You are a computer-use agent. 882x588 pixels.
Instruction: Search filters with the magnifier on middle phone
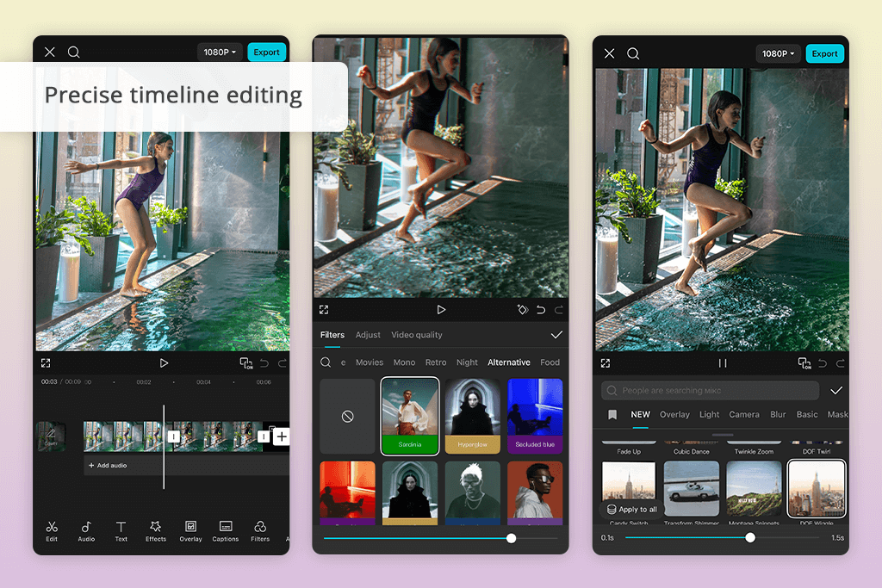point(326,362)
